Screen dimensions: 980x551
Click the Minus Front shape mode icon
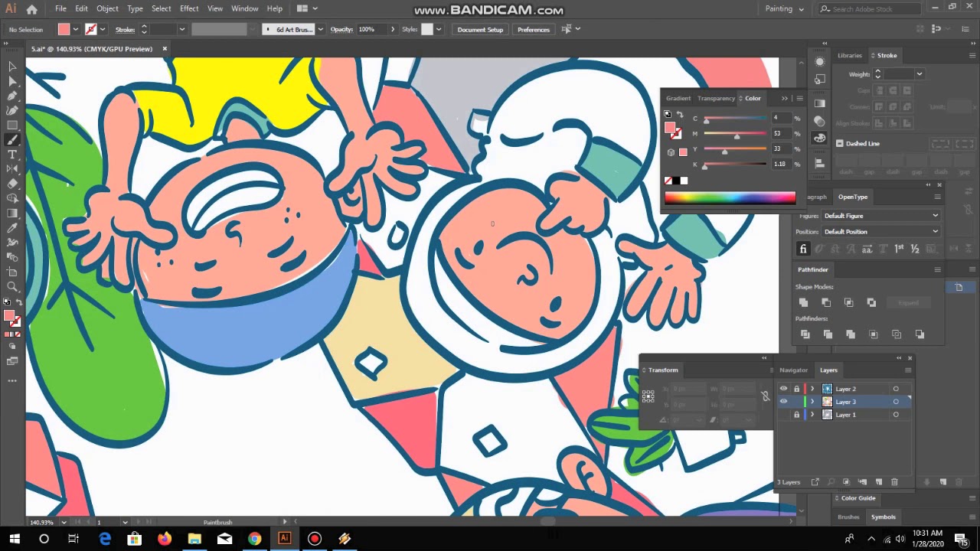click(826, 302)
